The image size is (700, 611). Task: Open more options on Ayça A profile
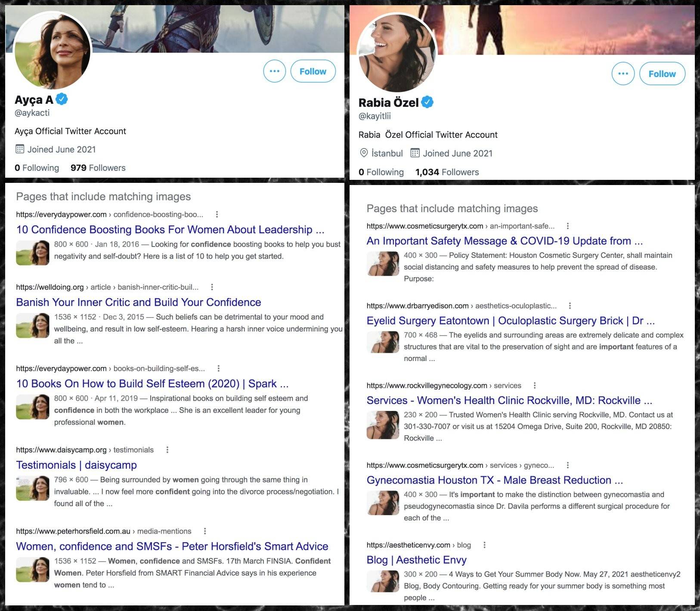coord(274,71)
